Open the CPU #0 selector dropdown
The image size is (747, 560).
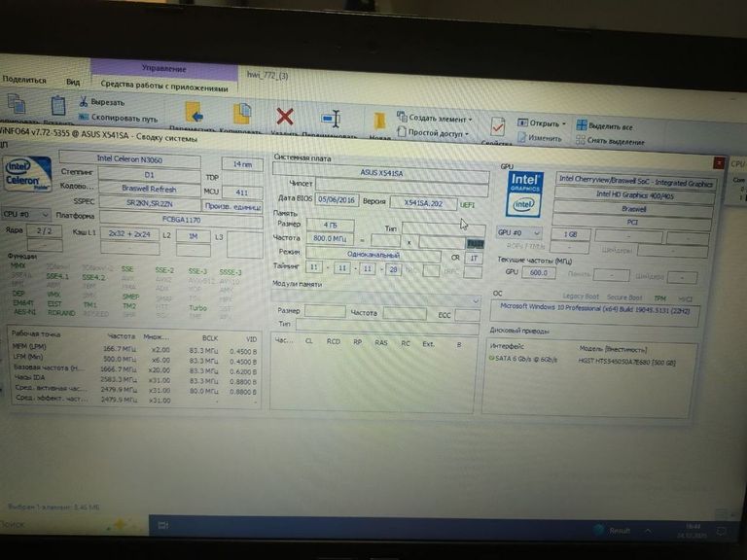[x=25, y=214]
